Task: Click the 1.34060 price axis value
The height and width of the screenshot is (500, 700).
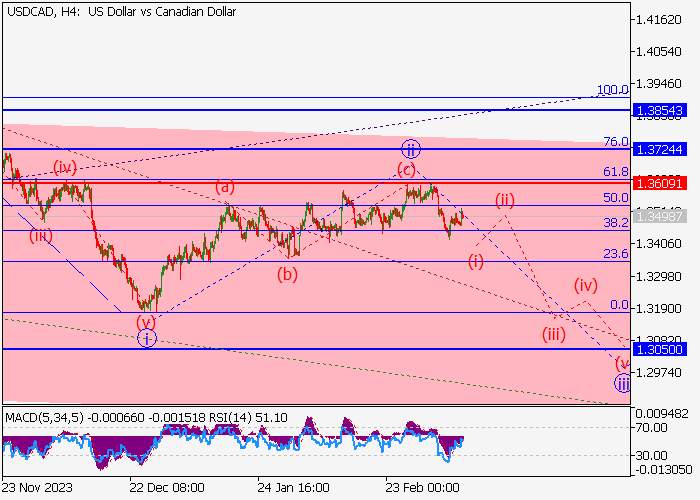Action: (659, 244)
